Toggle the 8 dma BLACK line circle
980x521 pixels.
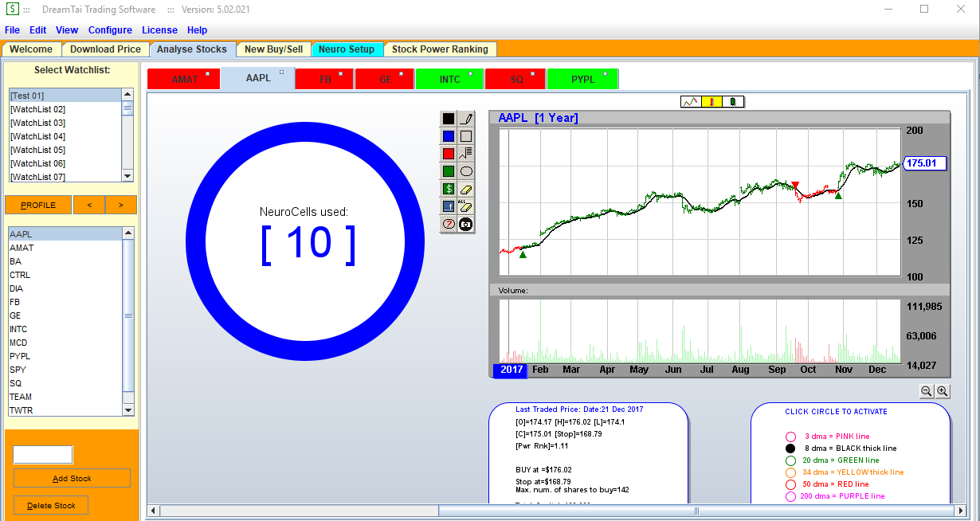coord(790,449)
